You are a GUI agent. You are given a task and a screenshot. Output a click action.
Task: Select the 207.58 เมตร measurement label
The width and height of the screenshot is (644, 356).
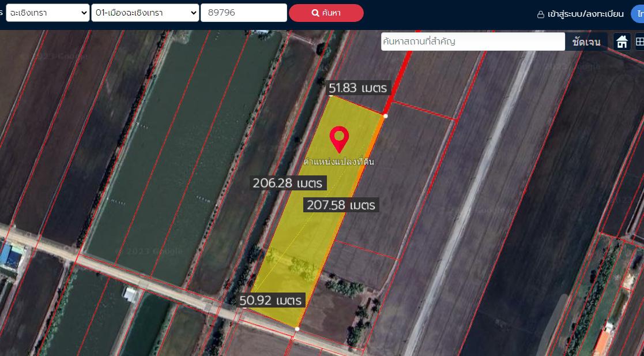pos(341,205)
